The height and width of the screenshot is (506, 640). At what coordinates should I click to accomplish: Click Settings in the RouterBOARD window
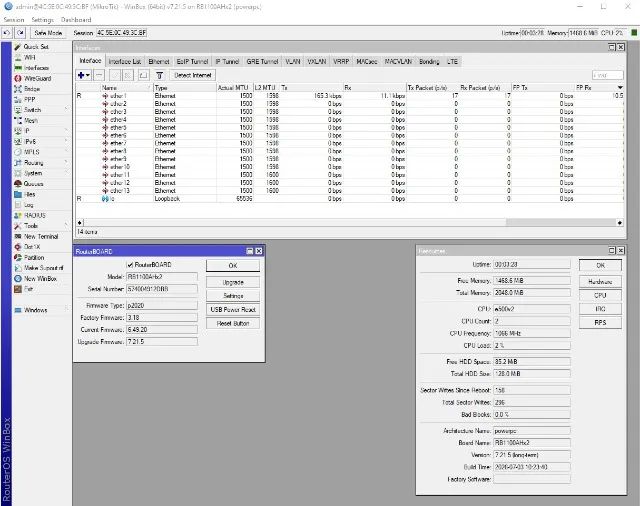click(x=233, y=296)
